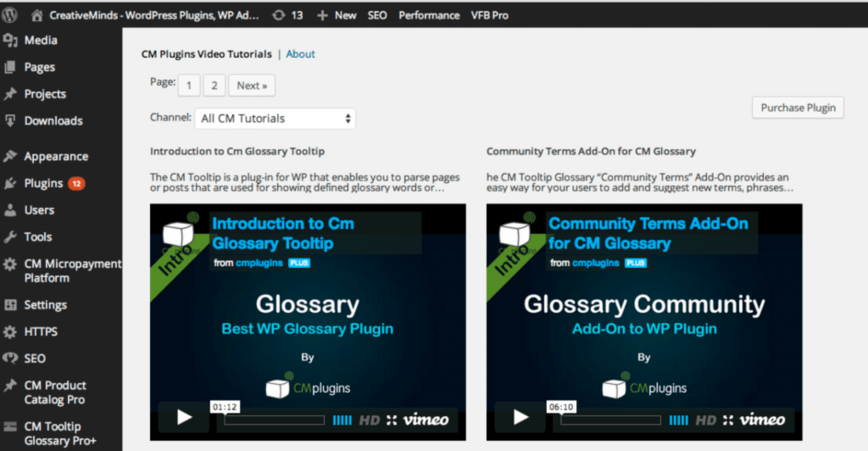Go to page 1 of tutorials
This screenshot has width=868, height=451.
(189, 86)
